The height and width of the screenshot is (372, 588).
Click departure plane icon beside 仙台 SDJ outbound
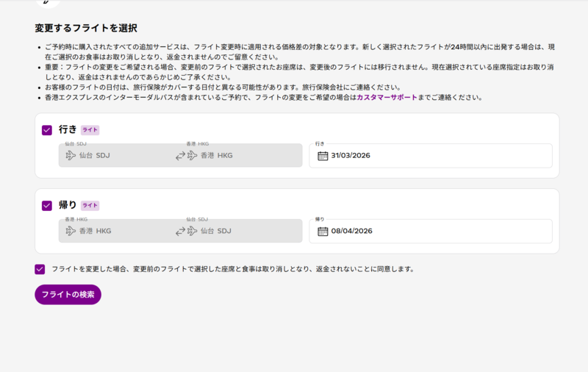(x=71, y=155)
